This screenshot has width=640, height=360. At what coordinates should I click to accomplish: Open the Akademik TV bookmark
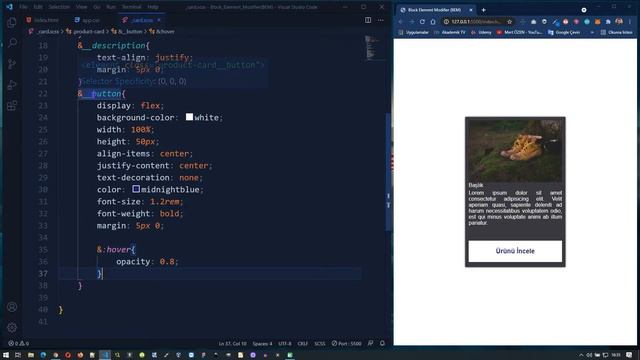pyautogui.click(x=450, y=32)
